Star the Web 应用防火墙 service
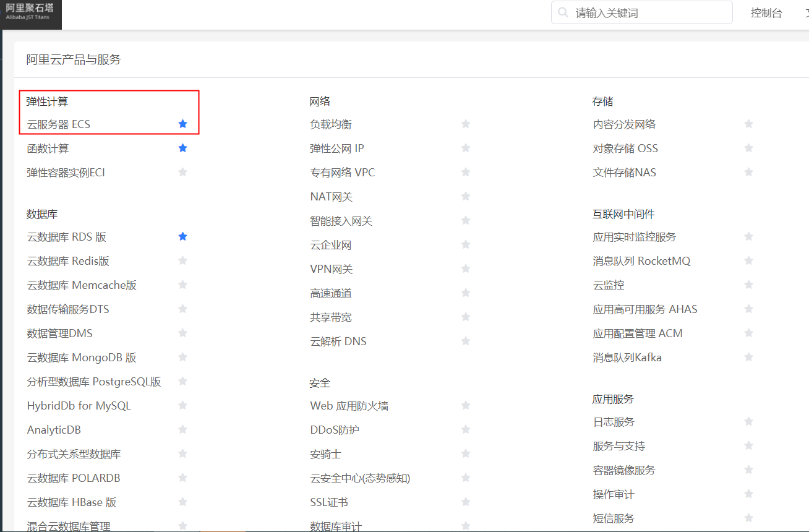809x532 pixels. pyautogui.click(x=466, y=406)
